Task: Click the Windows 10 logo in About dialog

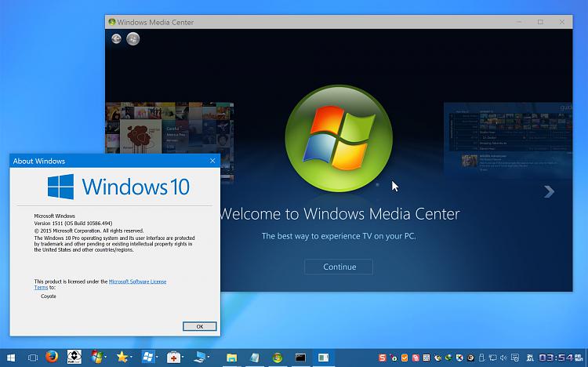Action: coord(118,187)
